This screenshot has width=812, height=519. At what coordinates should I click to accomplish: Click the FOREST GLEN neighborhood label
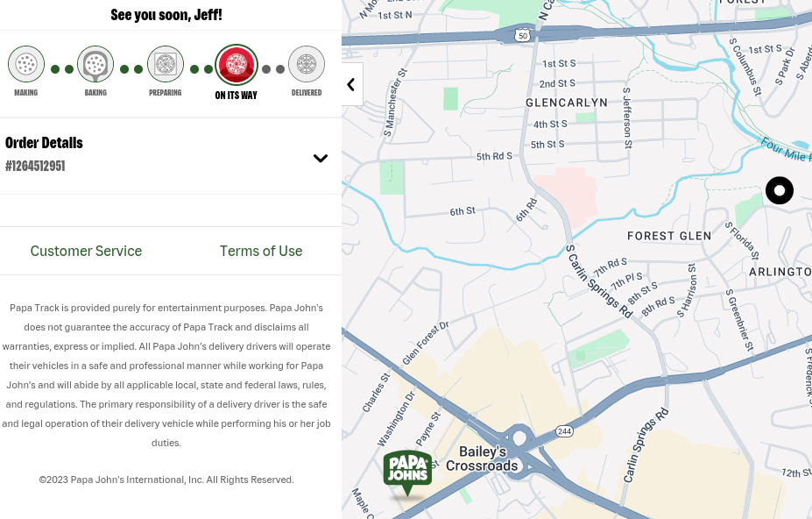click(x=669, y=236)
